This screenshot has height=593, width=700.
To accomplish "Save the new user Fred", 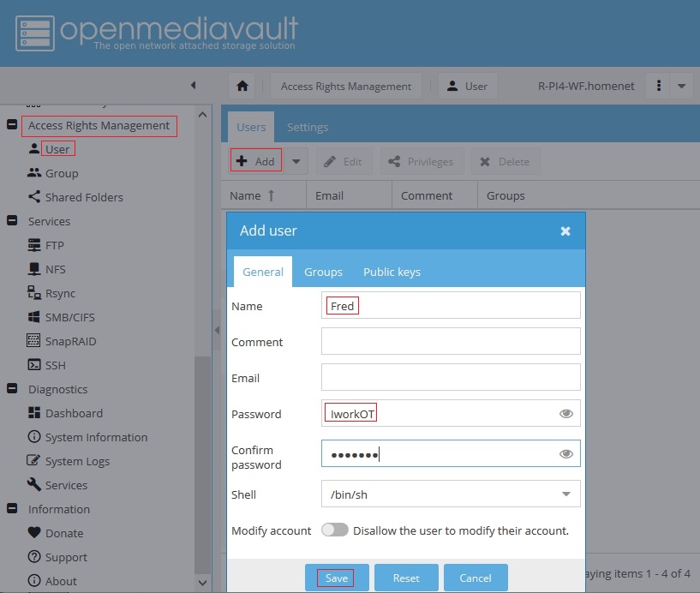I will [x=337, y=578].
